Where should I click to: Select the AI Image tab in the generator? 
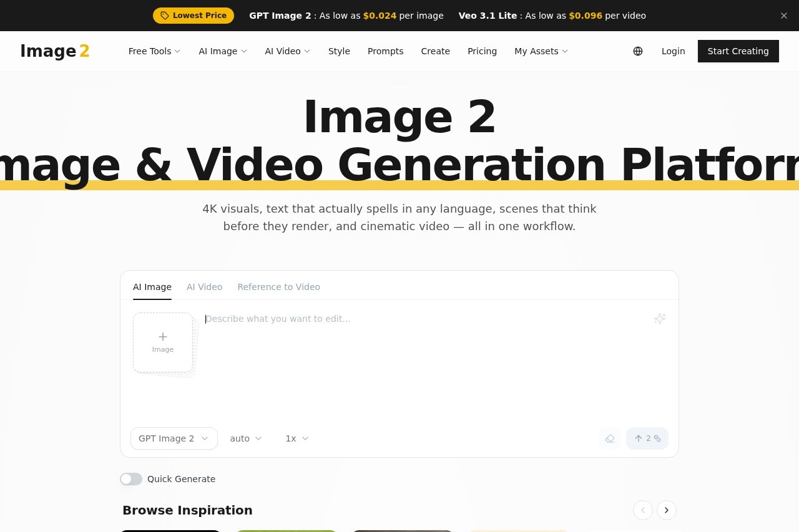point(152,287)
